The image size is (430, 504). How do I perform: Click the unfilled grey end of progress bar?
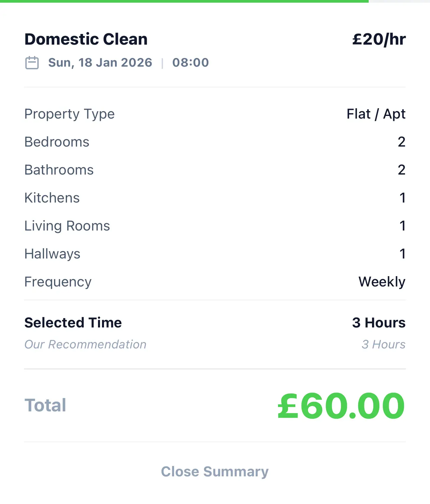click(399, 1)
